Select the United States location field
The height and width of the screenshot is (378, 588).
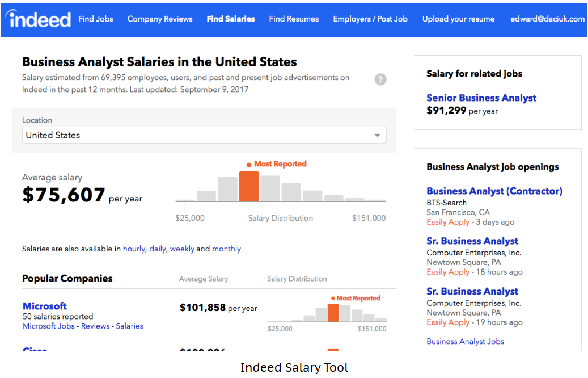pyautogui.click(x=198, y=135)
